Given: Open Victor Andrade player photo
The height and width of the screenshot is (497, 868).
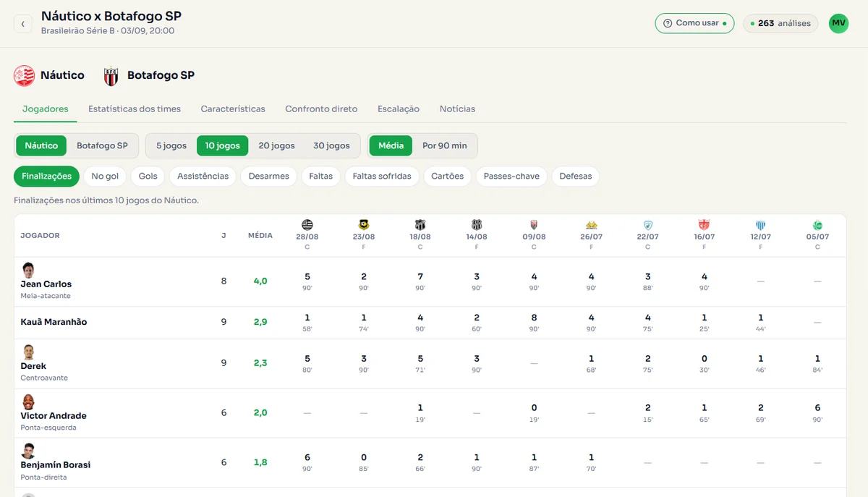Looking at the screenshot, I should click(x=28, y=402).
